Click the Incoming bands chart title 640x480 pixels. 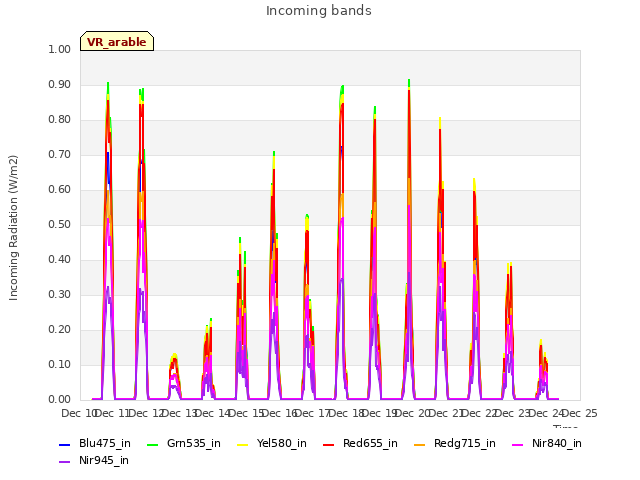[x=319, y=11]
